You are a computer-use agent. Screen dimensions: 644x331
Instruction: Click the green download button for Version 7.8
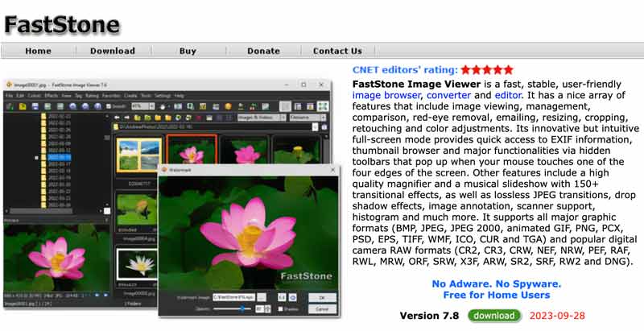[494, 316]
